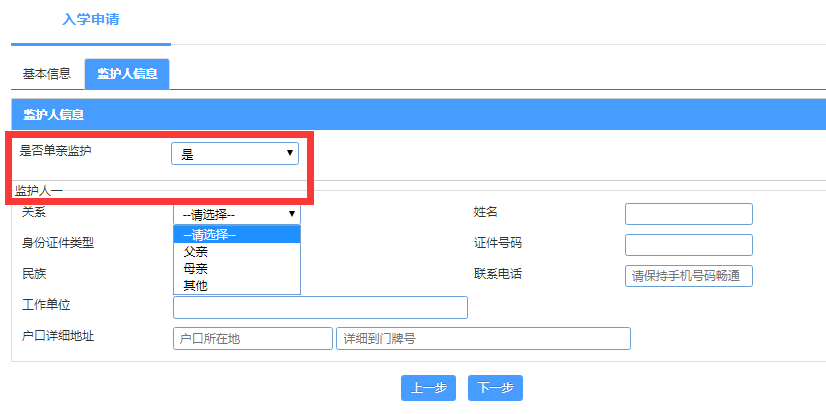Focus the 工作单位 input field

point(320,307)
